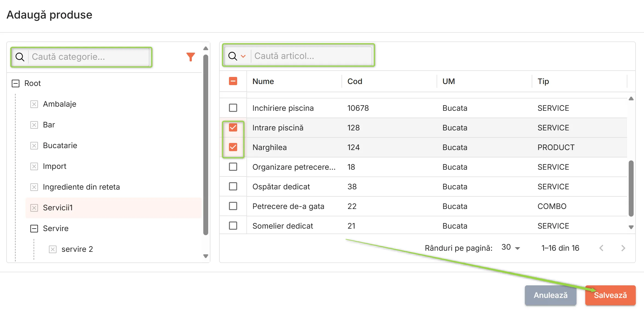Open the article search options chevron
This screenshot has width=644, height=314.
point(243,56)
